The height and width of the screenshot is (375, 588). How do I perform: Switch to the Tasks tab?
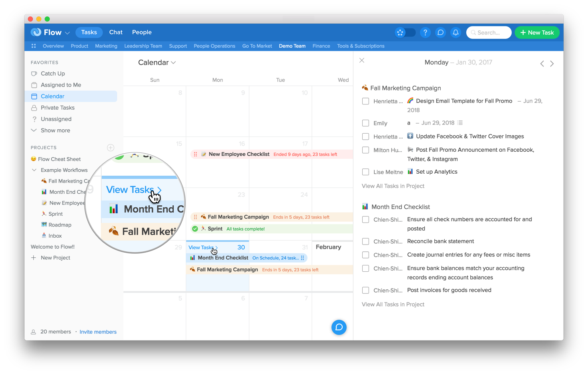click(89, 32)
